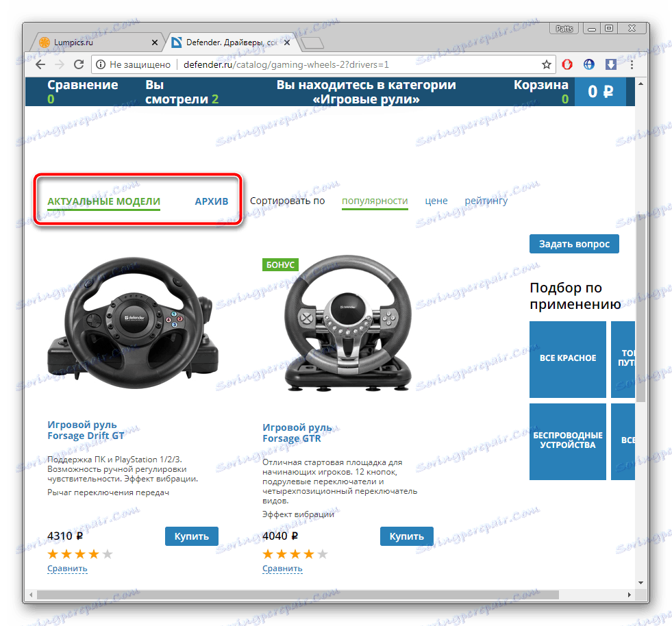Click the browser forward arrow

pyautogui.click(x=60, y=64)
